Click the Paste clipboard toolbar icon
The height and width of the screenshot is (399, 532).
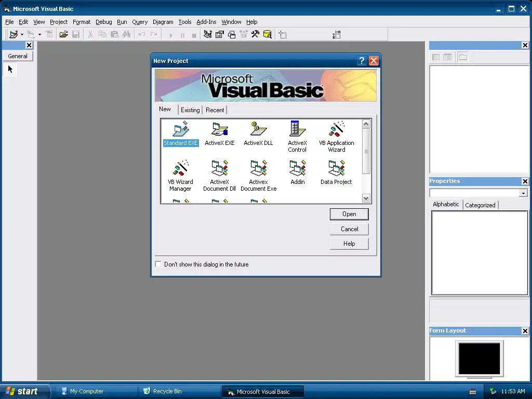coord(115,35)
